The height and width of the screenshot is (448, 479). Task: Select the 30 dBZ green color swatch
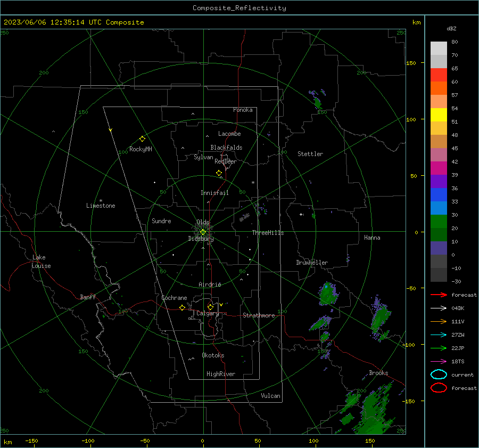coord(439,222)
